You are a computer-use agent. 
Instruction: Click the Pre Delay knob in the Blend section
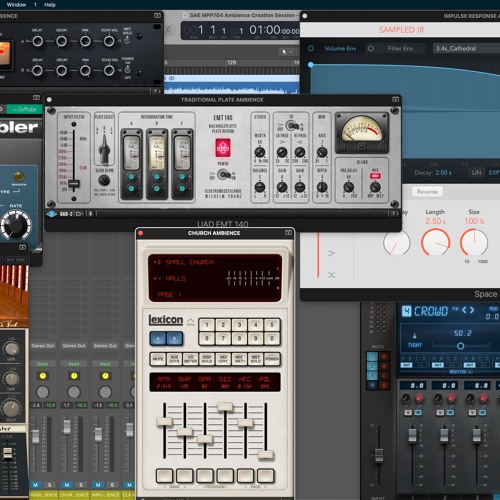click(x=349, y=187)
